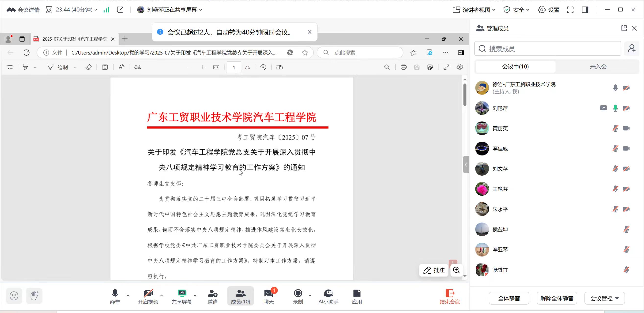Viewport: 644px width, 313px height.
Task: Click the 搜索成员 search field
Action: click(548, 49)
